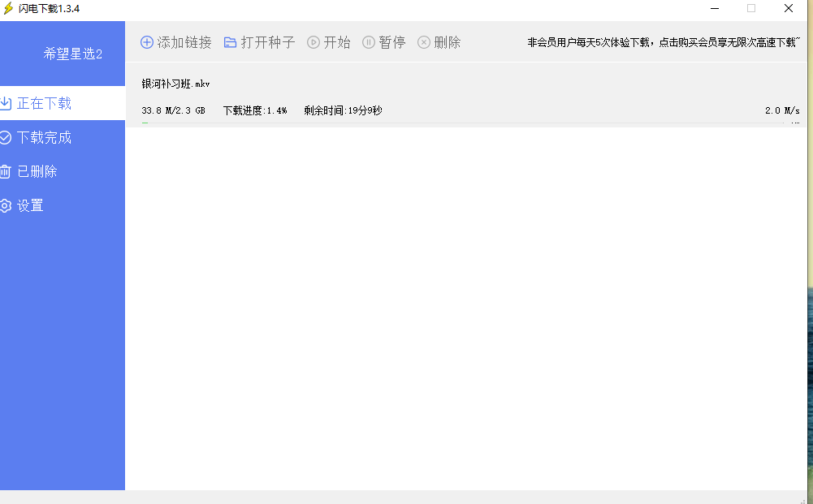Switch to the 正在下载 tab
The width and height of the screenshot is (813, 504).
click(63, 103)
